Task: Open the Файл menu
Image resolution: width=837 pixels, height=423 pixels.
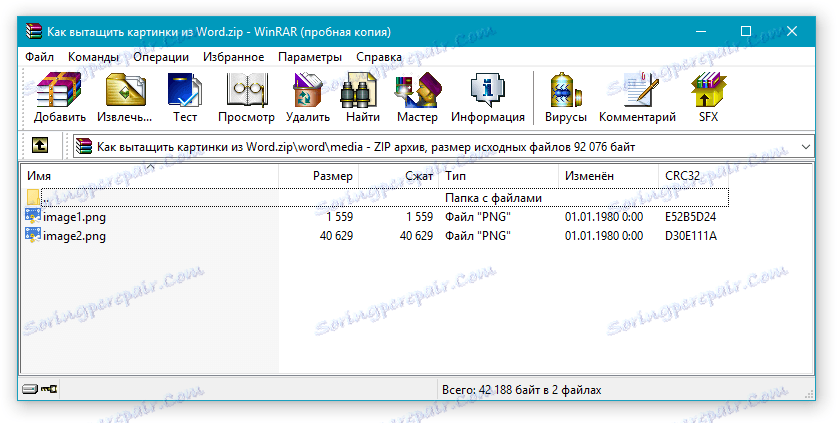Action: coord(40,57)
